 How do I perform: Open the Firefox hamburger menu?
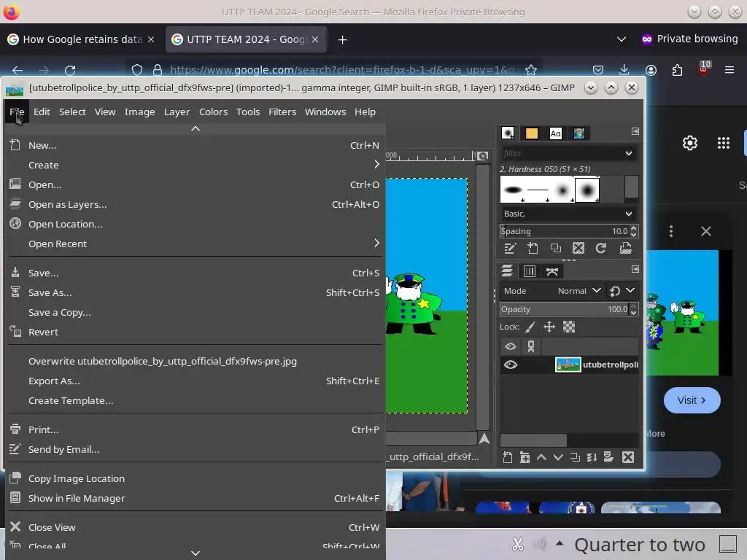729,71
